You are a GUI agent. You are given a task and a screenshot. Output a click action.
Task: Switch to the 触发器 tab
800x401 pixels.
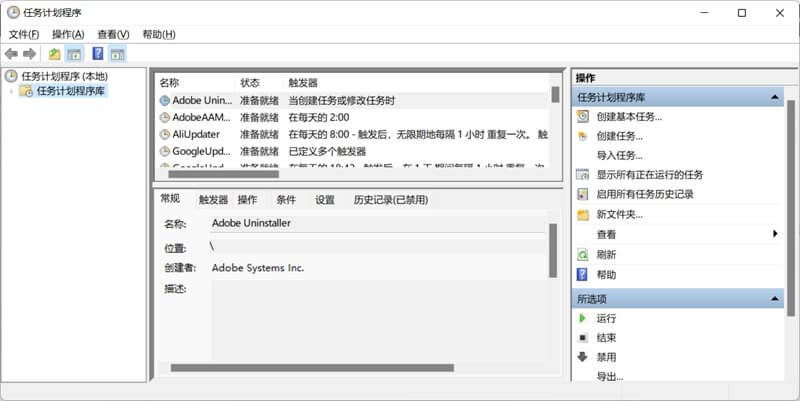213,199
